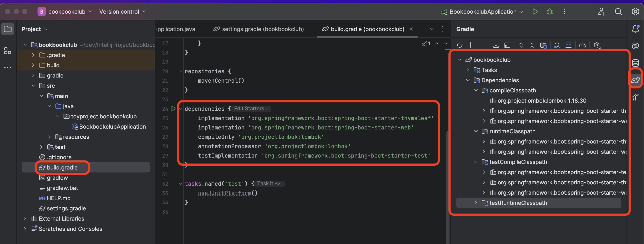The height and width of the screenshot is (244, 644).
Task: Go to previous highlighted problem arrow
Action: 437,43
